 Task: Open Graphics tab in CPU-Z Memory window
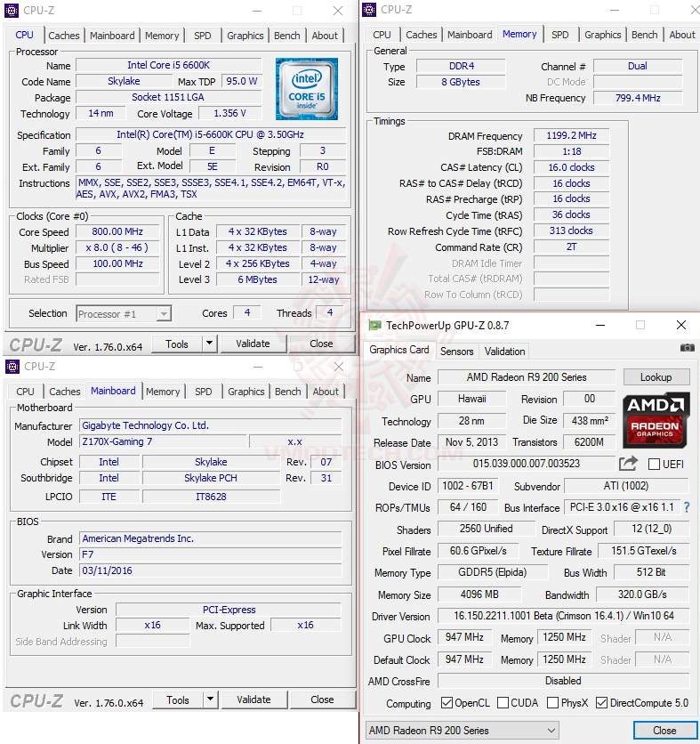tap(602, 35)
